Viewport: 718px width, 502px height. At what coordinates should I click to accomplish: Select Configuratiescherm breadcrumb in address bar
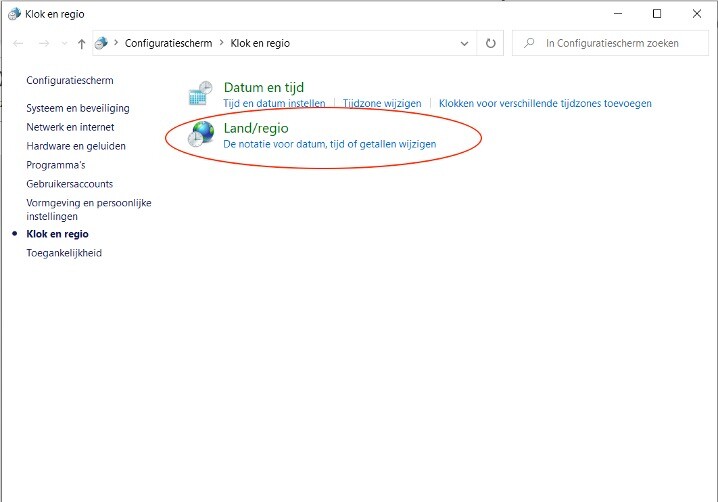click(169, 43)
